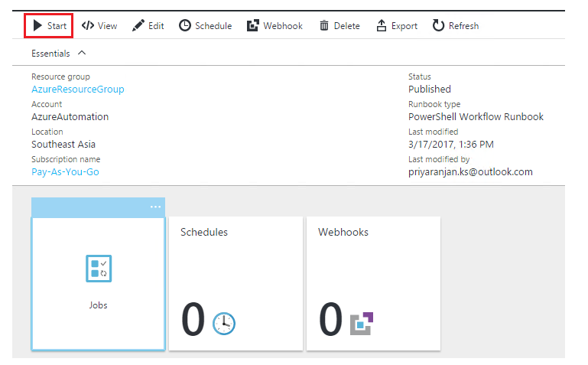Viewport: 588px width, 365px height.
Task: Click the Webhook label in toolbar
Action: pos(283,26)
